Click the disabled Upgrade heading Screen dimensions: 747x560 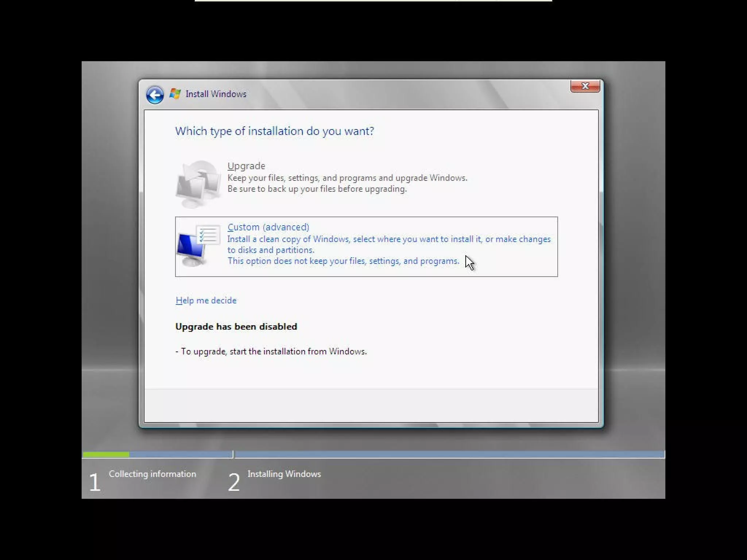coord(246,166)
